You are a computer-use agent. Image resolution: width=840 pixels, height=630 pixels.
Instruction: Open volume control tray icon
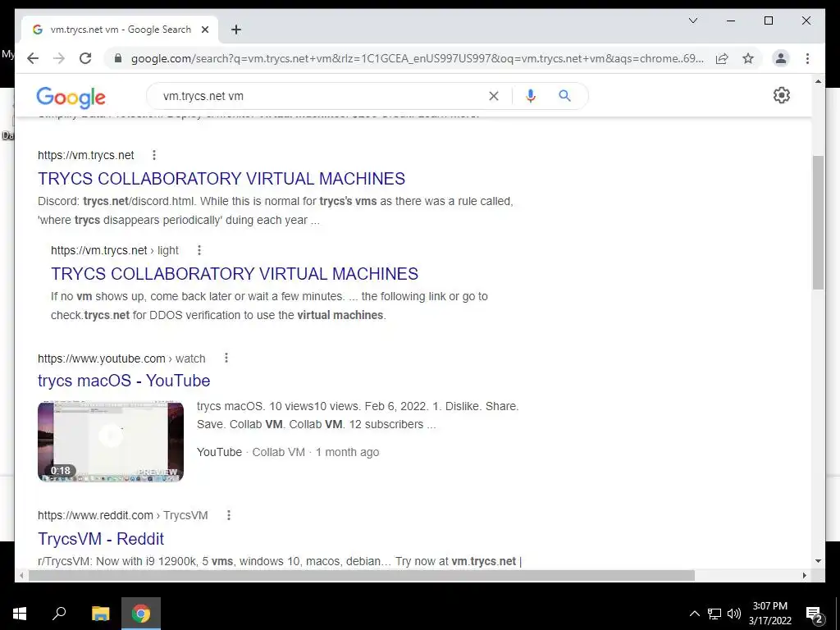click(x=734, y=614)
